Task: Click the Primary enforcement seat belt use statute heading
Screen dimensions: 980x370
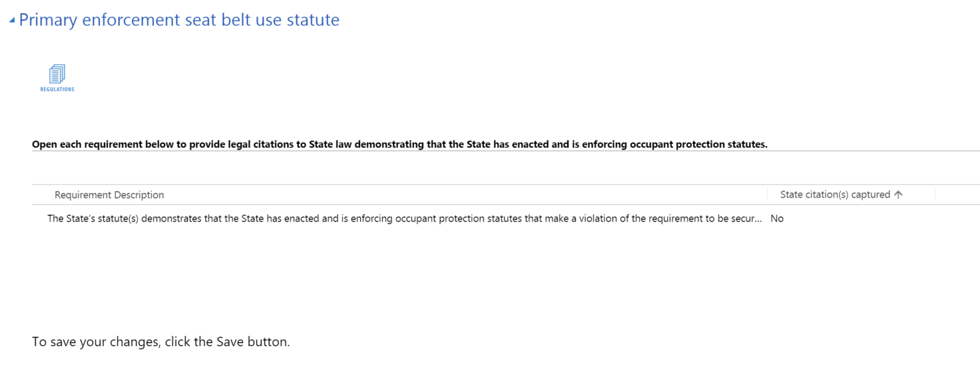Action: [179, 20]
